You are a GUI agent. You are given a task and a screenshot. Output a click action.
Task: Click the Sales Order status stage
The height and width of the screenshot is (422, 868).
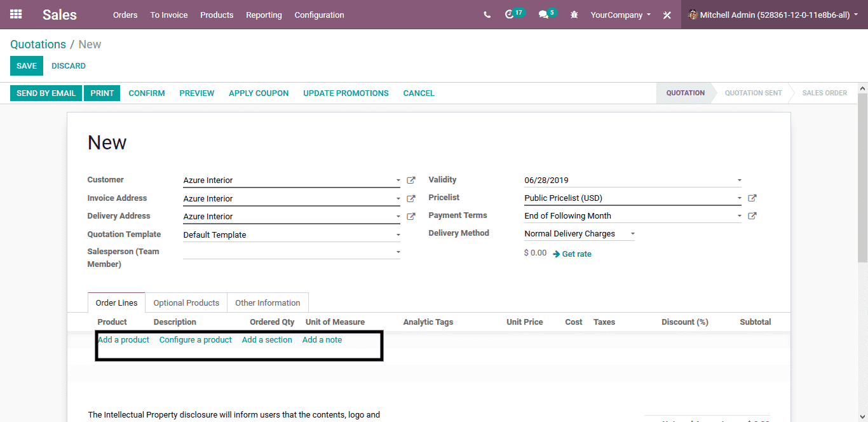coord(824,93)
